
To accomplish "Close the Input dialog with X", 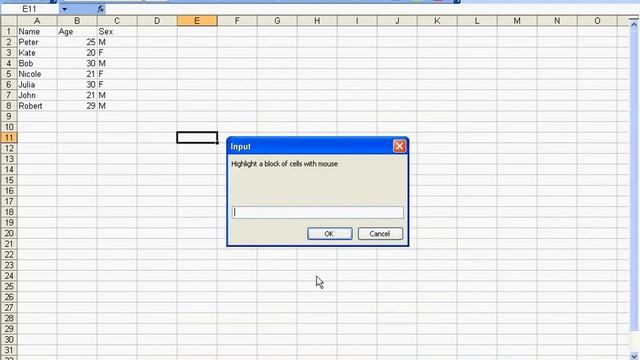I will coord(399,146).
